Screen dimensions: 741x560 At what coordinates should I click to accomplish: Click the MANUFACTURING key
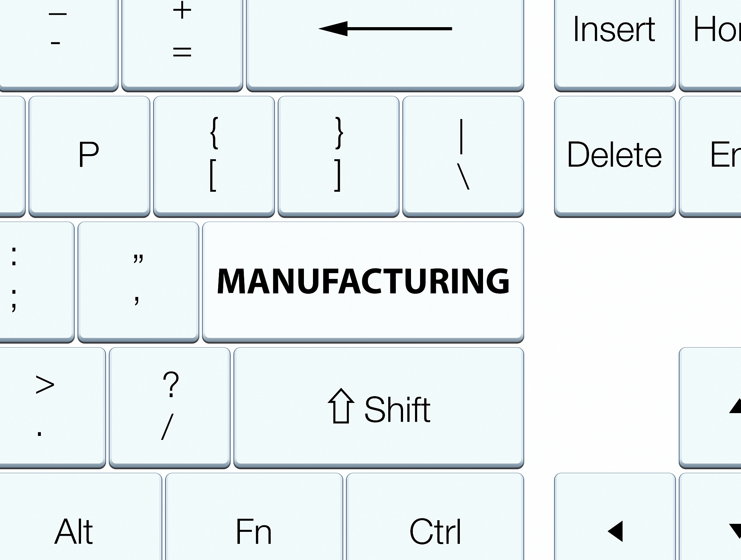(x=363, y=281)
